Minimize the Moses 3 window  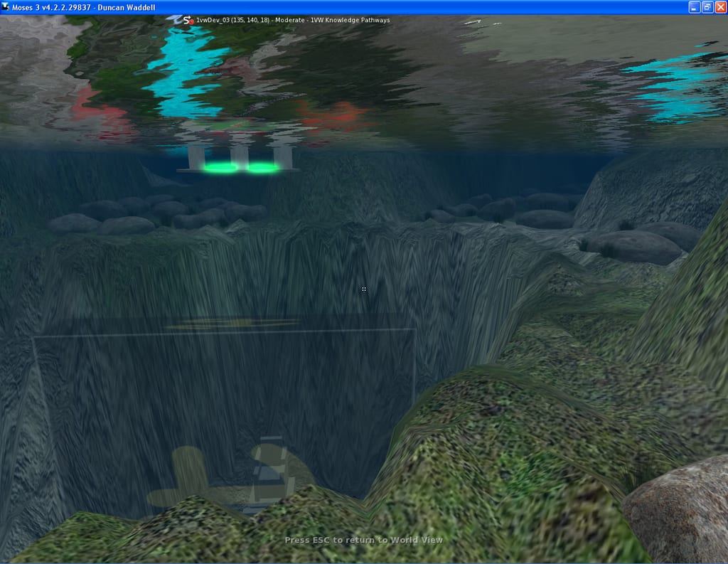click(694, 7)
